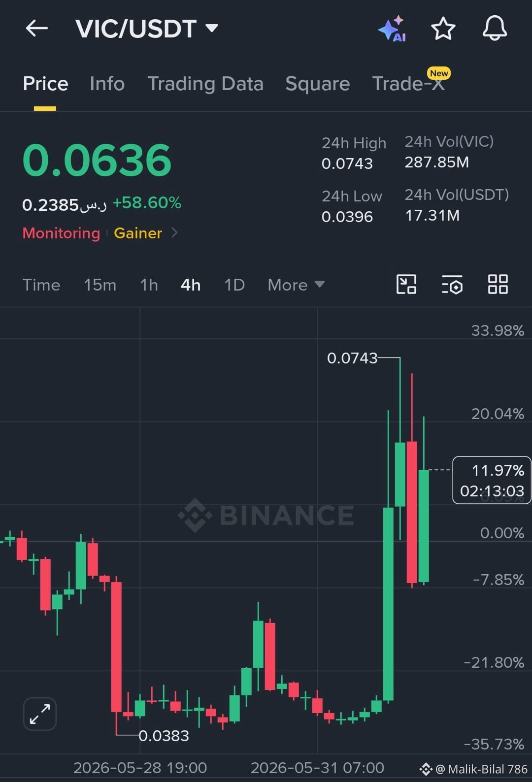Tap the 33.98% axis label

click(498, 330)
